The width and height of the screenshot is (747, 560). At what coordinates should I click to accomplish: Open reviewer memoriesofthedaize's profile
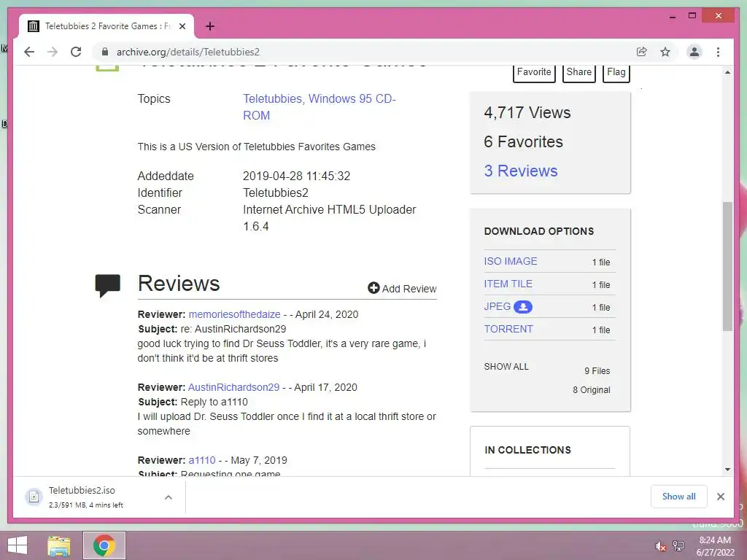[234, 314]
